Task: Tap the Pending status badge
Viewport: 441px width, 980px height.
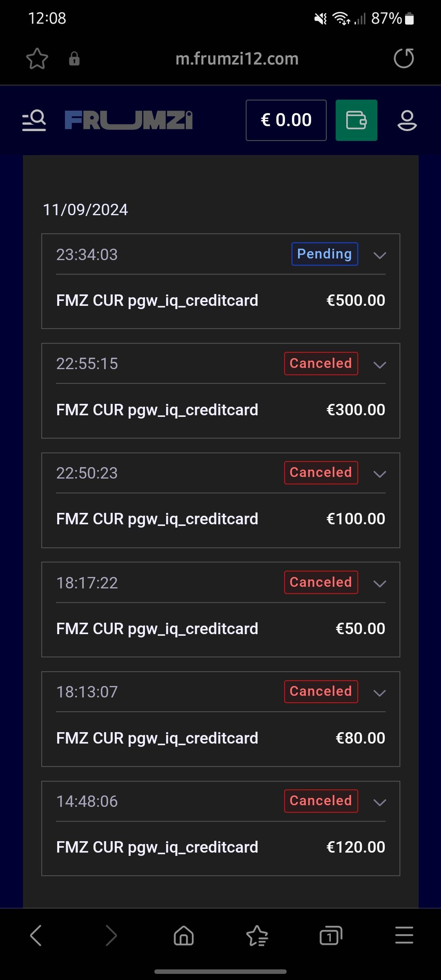Action: [325, 254]
